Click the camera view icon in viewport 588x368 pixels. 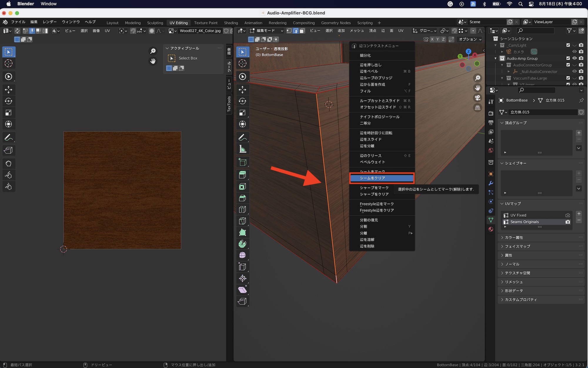pyautogui.click(x=478, y=98)
